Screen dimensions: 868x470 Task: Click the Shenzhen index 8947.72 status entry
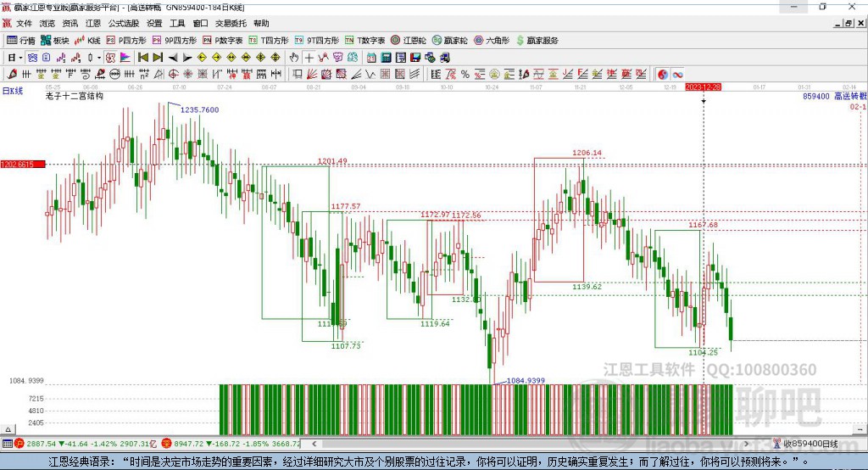(x=231, y=444)
